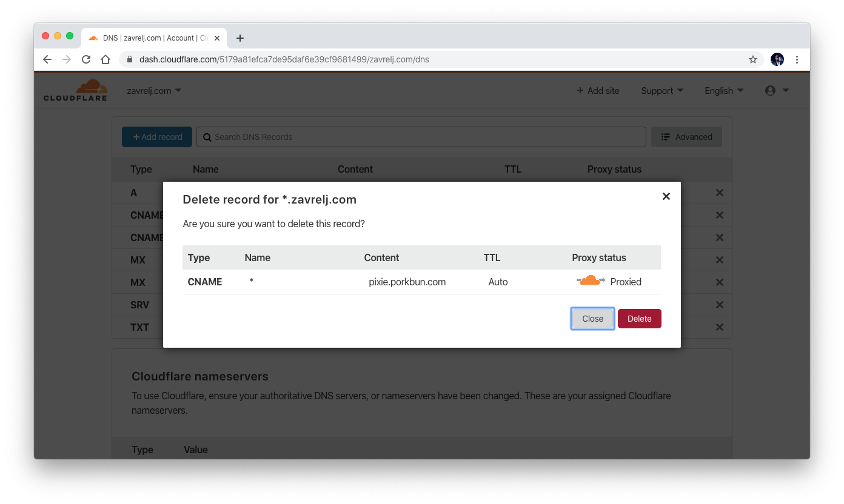
Task: Click the asterisk name cell in dialog
Action: pyautogui.click(x=251, y=282)
